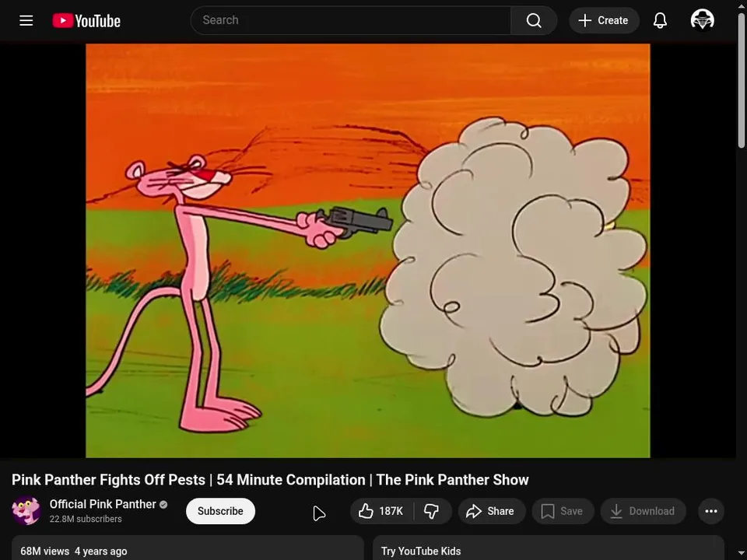Open the account avatar menu
This screenshot has height=560, width=747.
click(x=702, y=20)
